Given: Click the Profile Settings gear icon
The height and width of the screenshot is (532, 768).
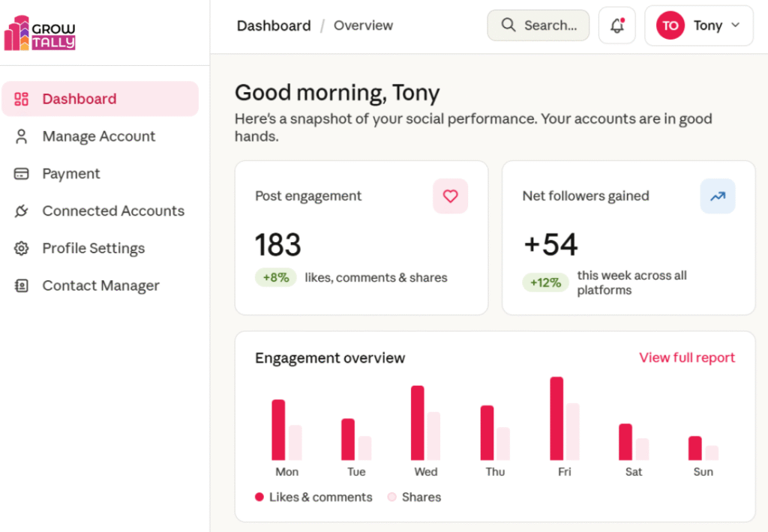Looking at the screenshot, I should point(21,248).
